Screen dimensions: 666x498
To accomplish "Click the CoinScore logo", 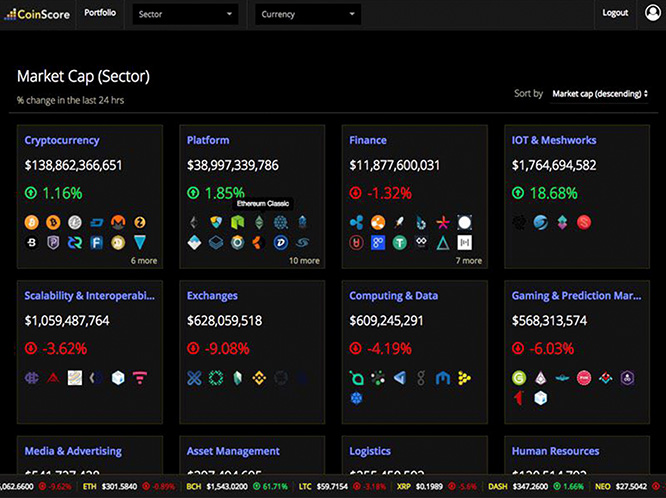I will 36,13.
